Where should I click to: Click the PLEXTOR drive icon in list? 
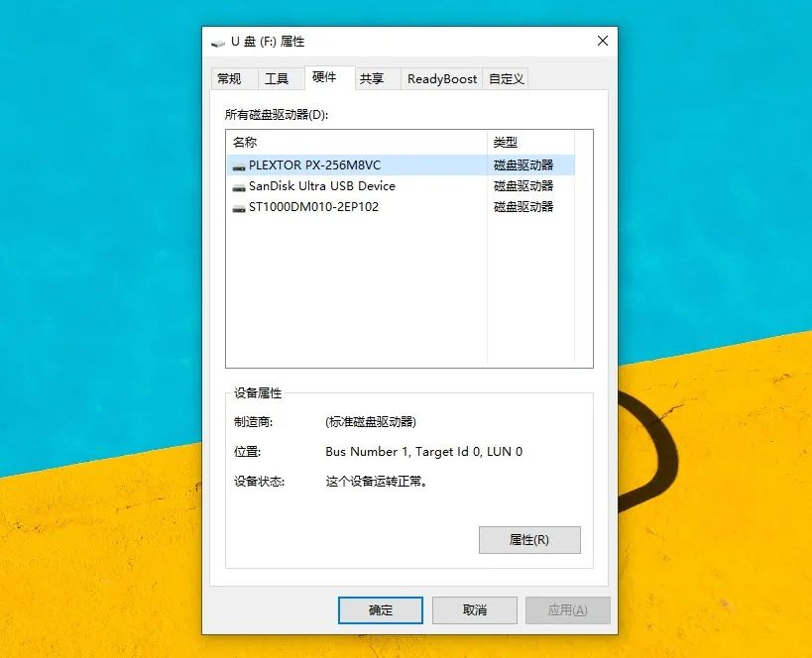click(x=239, y=166)
